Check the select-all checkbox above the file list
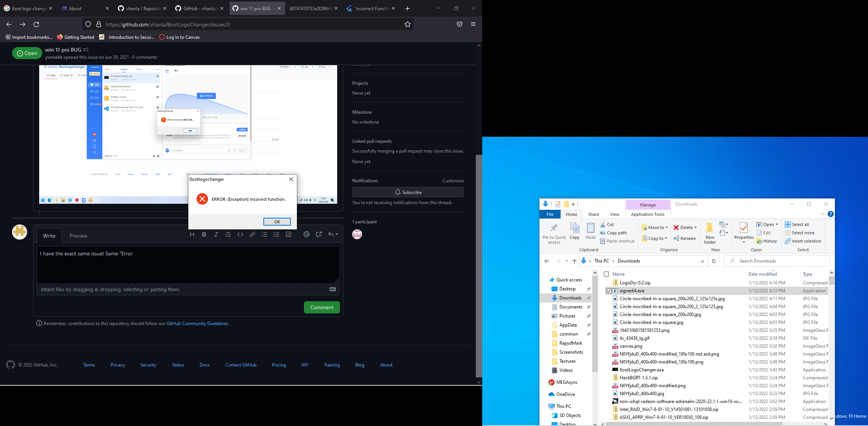The image size is (868, 426). (607, 274)
